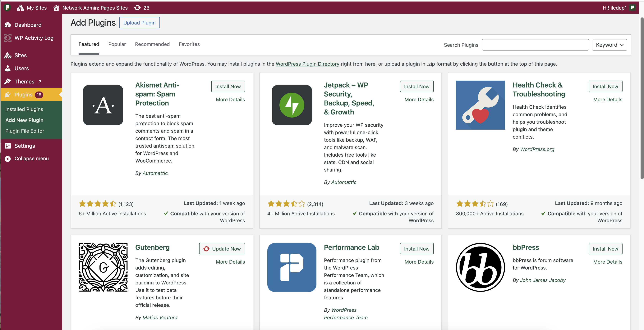View More Details for Jetpack

click(419, 99)
